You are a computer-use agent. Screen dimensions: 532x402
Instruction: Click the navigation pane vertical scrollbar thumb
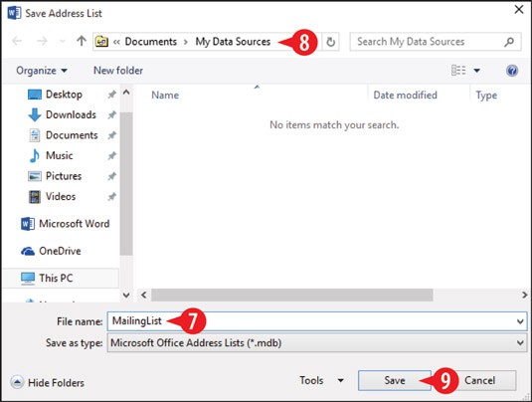(x=126, y=184)
